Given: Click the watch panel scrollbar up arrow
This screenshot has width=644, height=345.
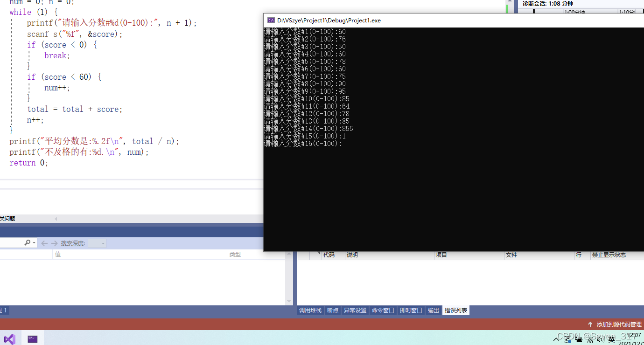Looking at the screenshot, I should click(289, 255).
